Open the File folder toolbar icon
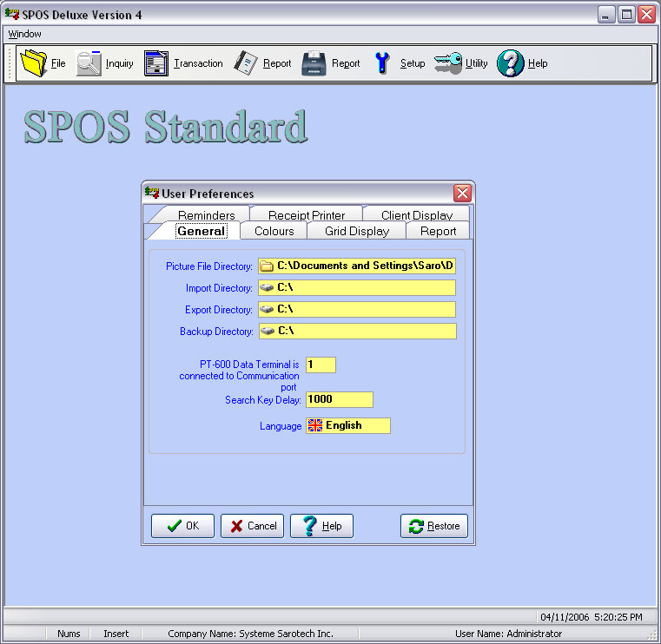Screen dimensions: 661x644 [33, 63]
